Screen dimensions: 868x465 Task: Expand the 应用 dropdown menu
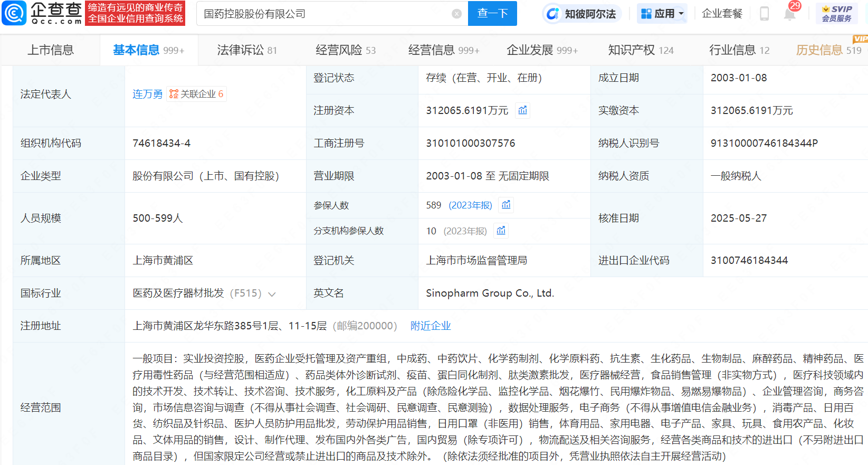pyautogui.click(x=662, y=14)
